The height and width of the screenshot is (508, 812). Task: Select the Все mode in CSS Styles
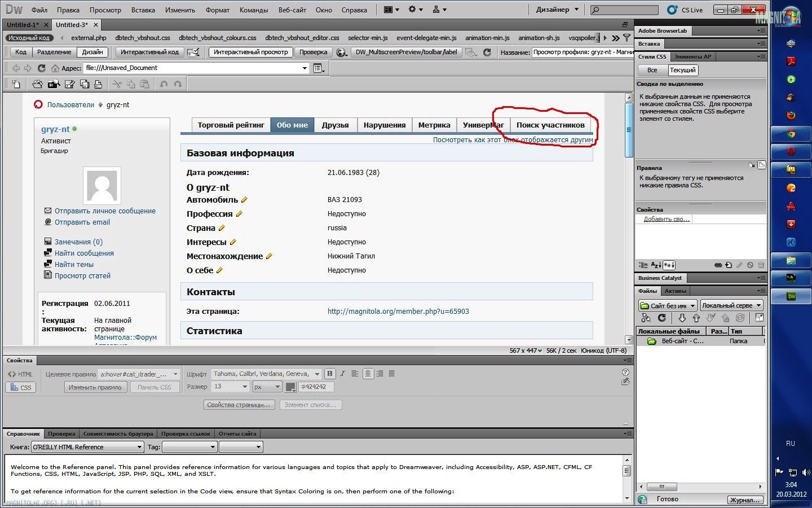tap(652, 70)
